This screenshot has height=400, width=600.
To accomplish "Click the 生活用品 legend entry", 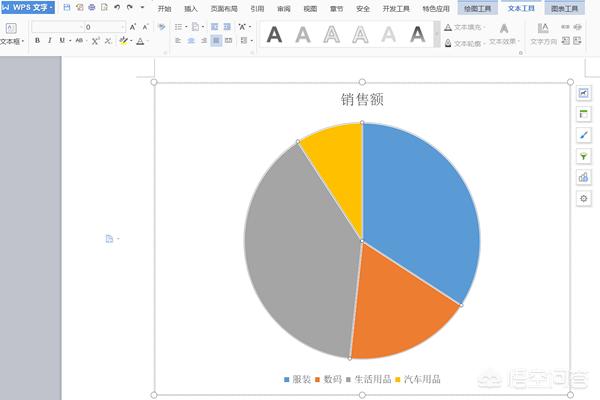I will 369,379.
